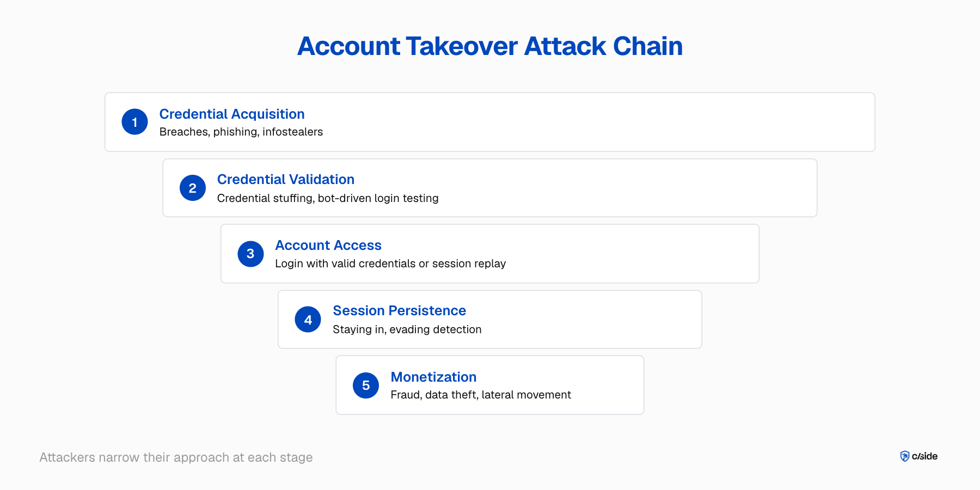Click the Account Access heading
The width and height of the screenshot is (980, 490).
(328, 245)
